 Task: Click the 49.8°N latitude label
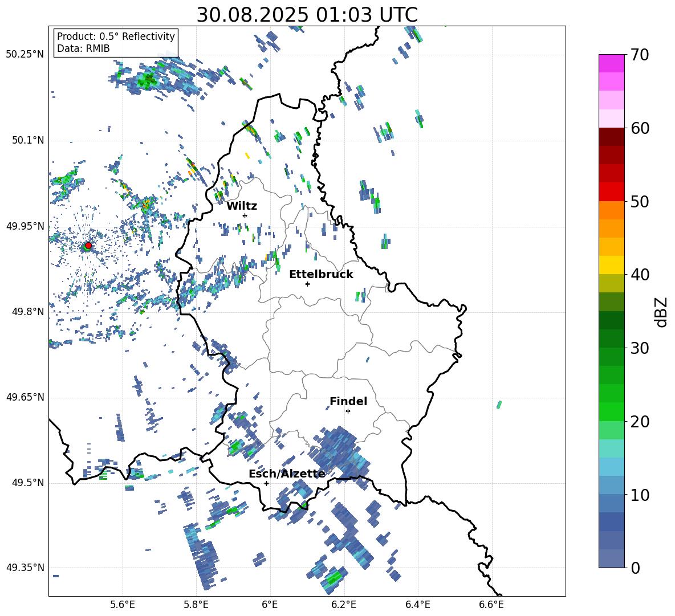[27, 312]
